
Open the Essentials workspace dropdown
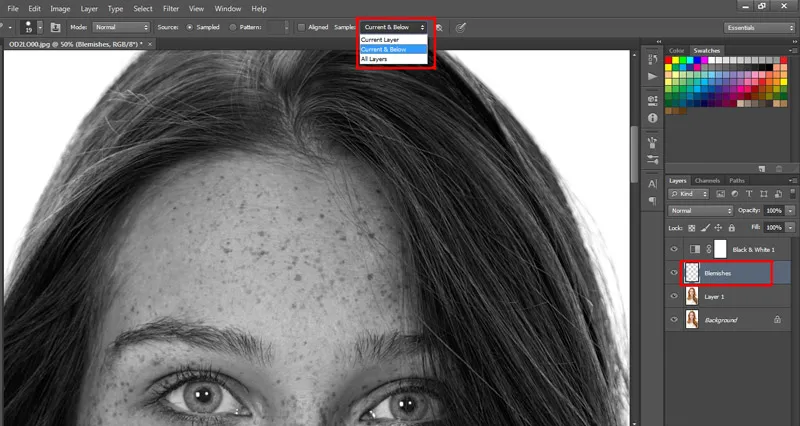[759, 28]
